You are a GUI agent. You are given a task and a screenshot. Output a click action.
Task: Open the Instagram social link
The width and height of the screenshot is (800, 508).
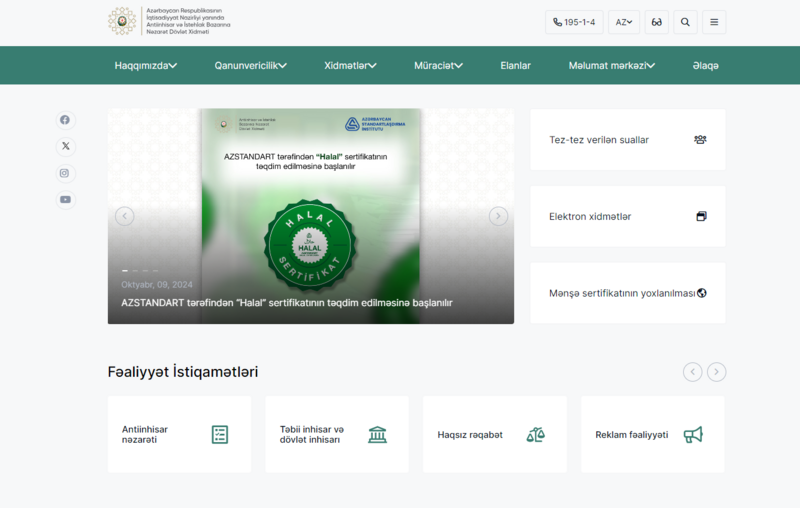click(x=65, y=173)
